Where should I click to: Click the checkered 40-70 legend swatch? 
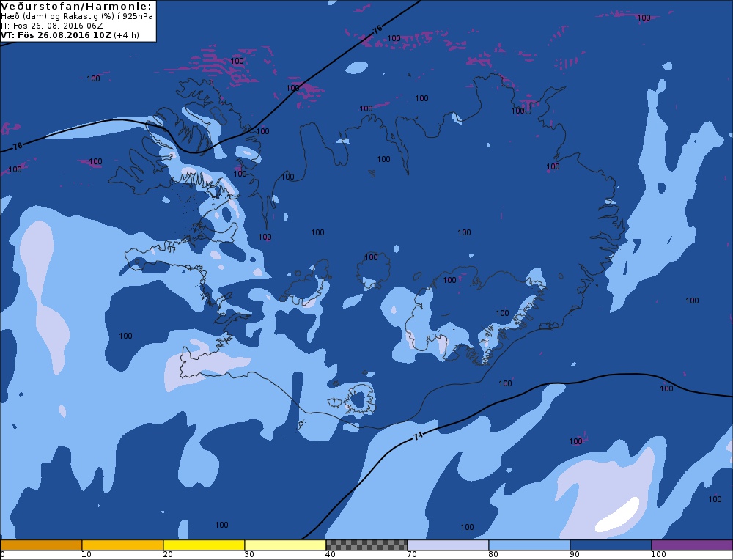[x=366, y=545]
